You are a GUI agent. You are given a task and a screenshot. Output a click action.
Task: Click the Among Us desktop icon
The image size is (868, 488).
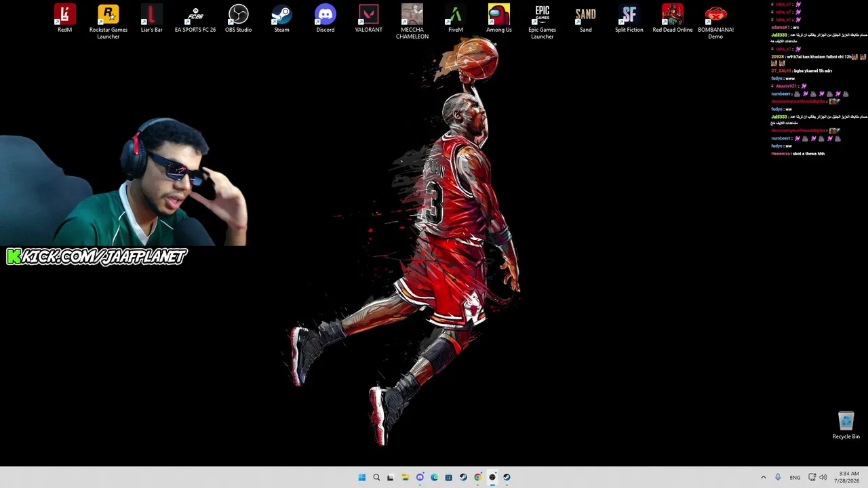click(499, 19)
